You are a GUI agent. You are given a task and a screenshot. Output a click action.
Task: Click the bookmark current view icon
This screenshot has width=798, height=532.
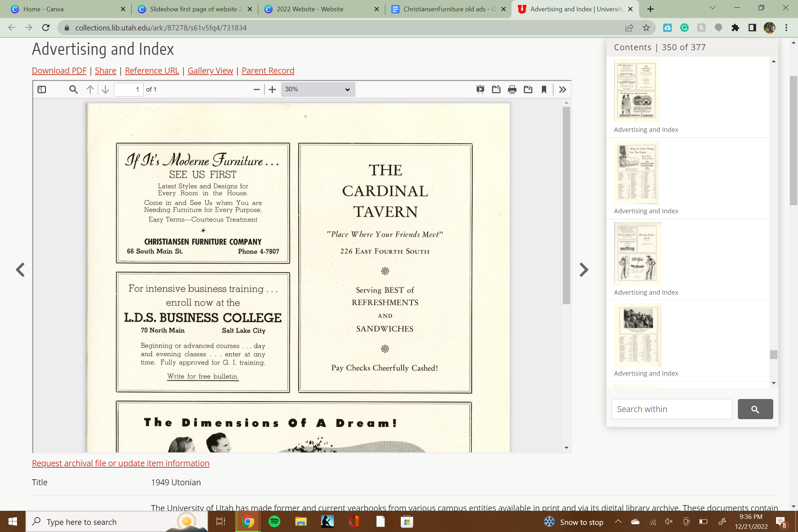(x=544, y=89)
